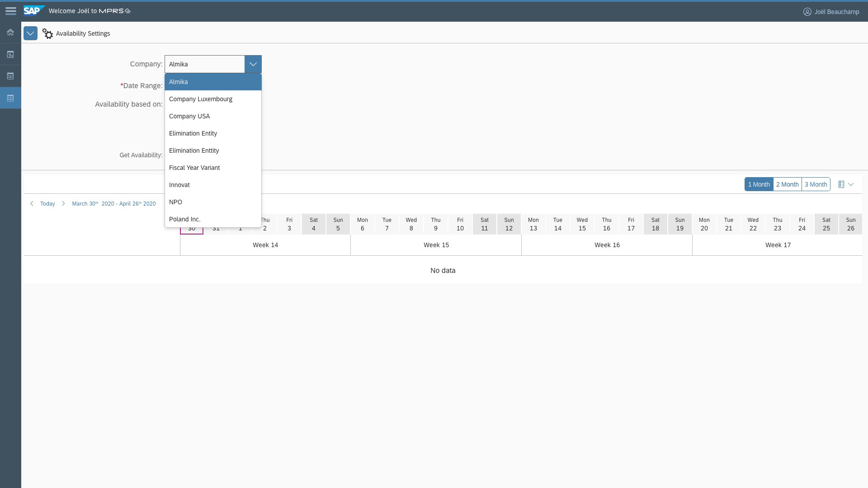
Task: Open the Joël Beauchamp user profile
Action: click(831, 12)
